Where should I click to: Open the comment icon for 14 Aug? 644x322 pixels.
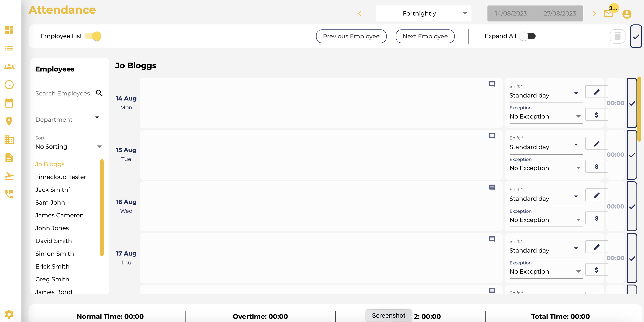click(x=492, y=84)
